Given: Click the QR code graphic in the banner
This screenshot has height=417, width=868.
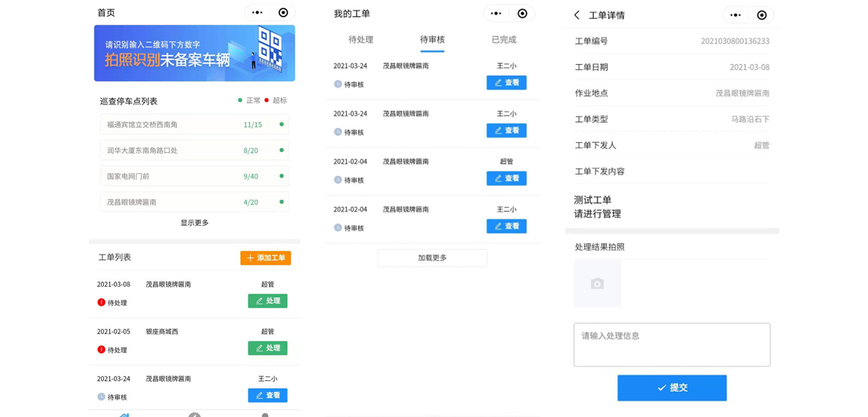Looking at the screenshot, I should coord(271,48).
